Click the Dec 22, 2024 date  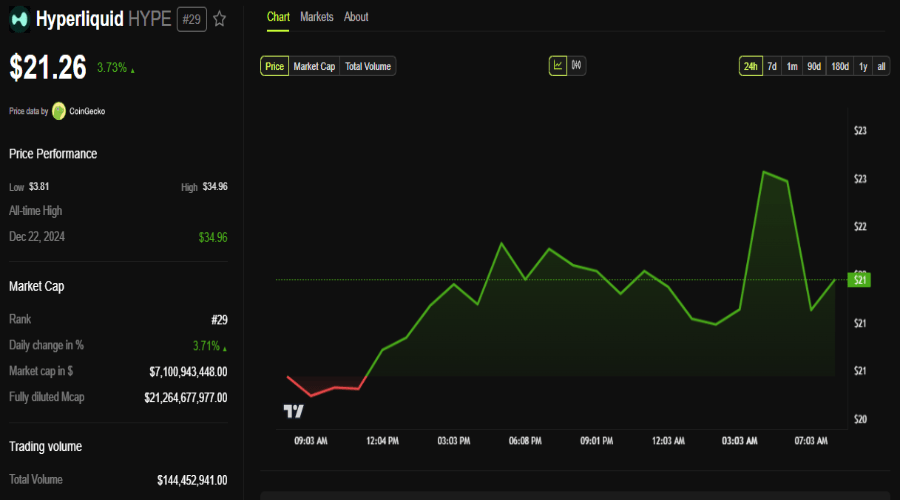click(x=37, y=237)
